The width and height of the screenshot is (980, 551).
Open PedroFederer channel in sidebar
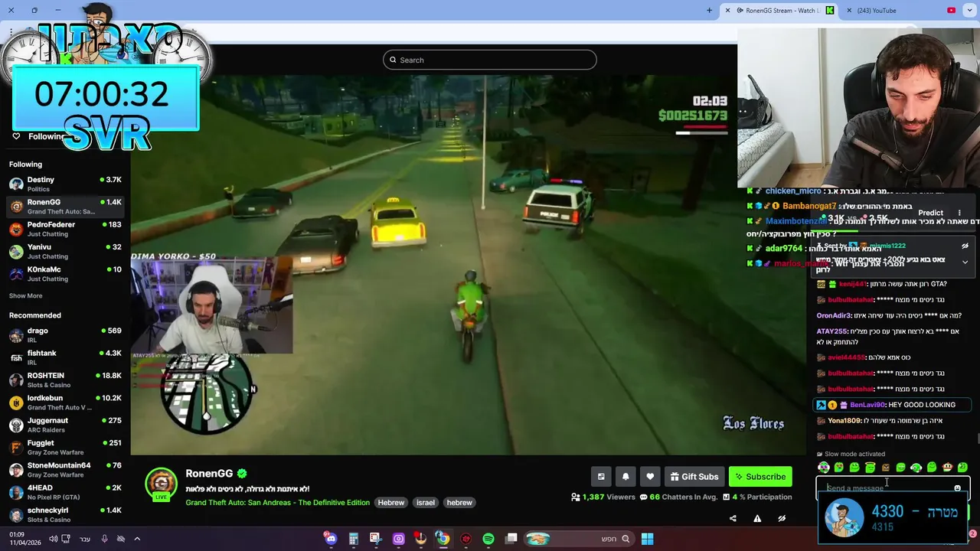pyautogui.click(x=65, y=229)
